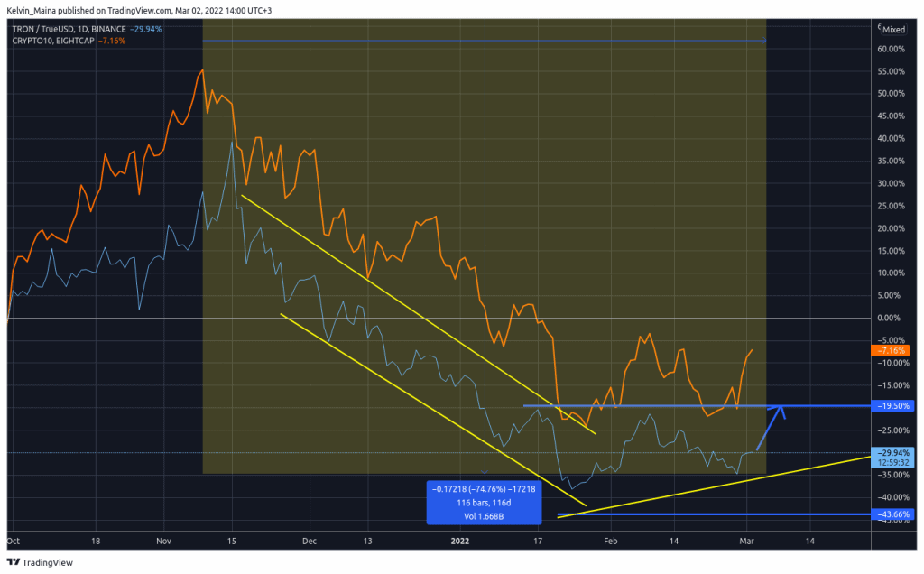Click the 5.00% price scale label
This screenshot has width=924, height=574.
(891, 295)
